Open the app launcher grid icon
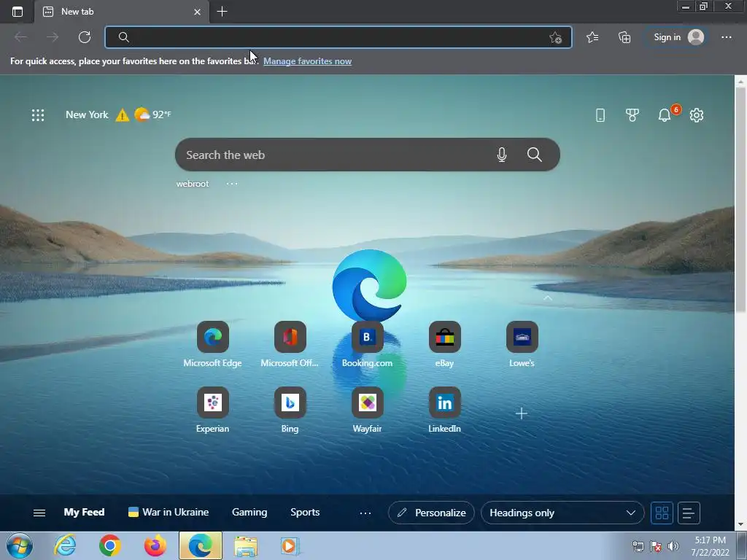The height and width of the screenshot is (560, 747). [38, 114]
